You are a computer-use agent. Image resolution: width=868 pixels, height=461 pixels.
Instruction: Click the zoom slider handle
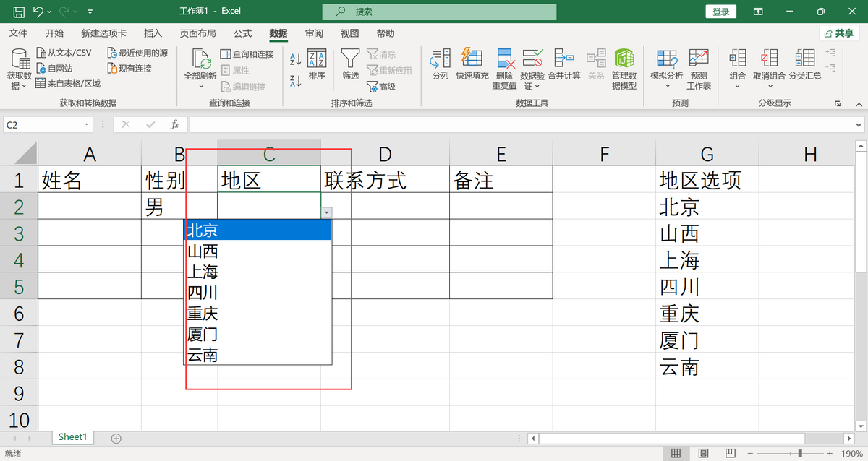[799, 453]
